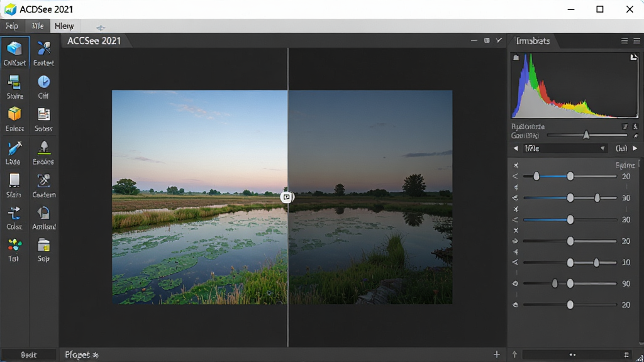644x362 pixels.
Task: Click the minimize dash in the image panel header
Action: point(474,40)
